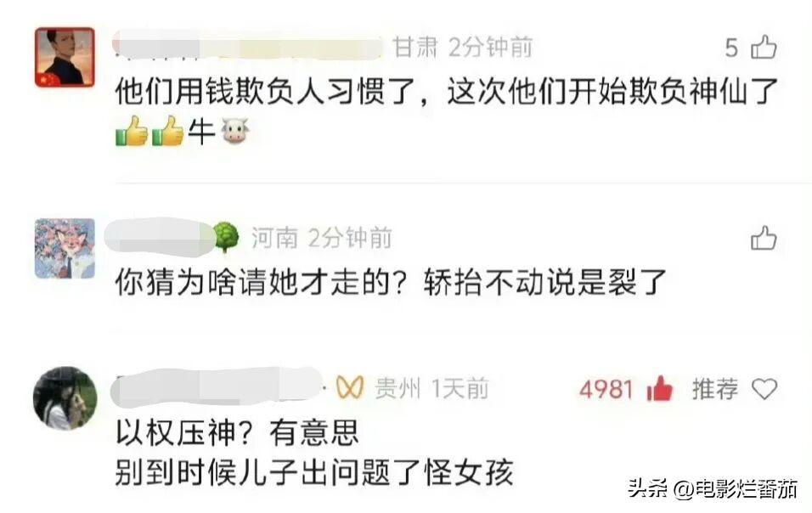
Task: Click the blurred username of Guizhou commenter
Action: pyautogui.click(x=217, y=386)
